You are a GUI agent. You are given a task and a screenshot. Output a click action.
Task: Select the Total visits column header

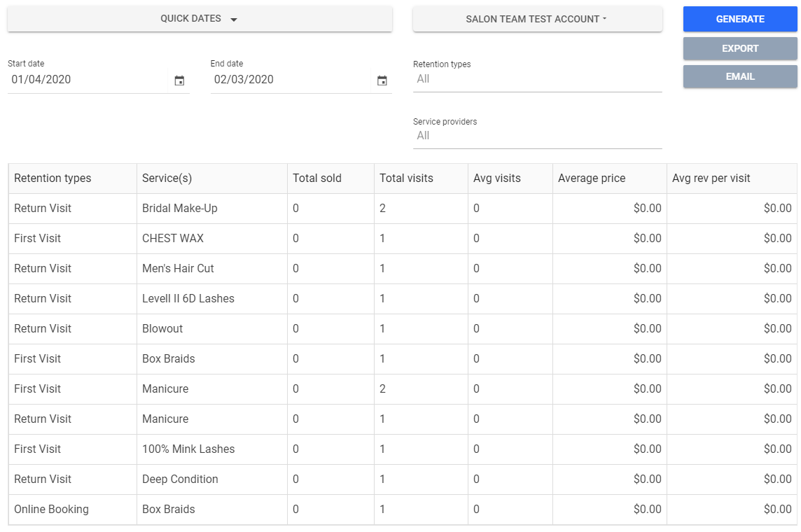pyautogui.click(x=406, y=178)
